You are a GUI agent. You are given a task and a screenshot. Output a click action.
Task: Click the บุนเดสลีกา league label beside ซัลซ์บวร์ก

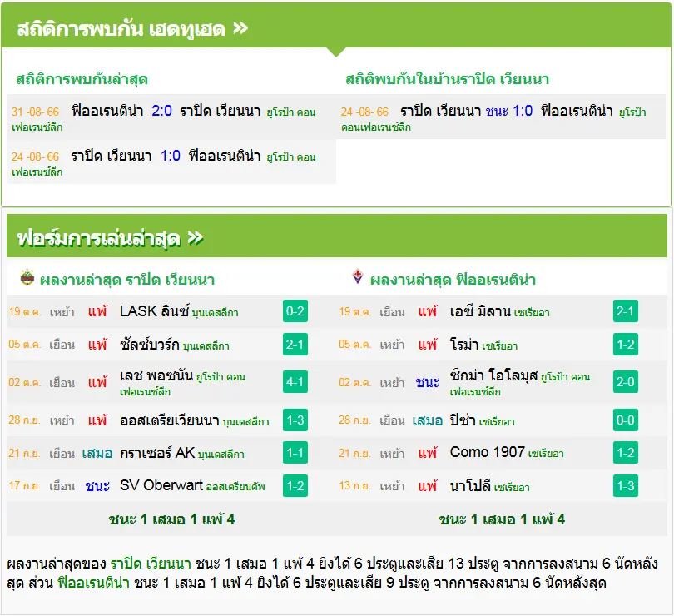[206, 345]
